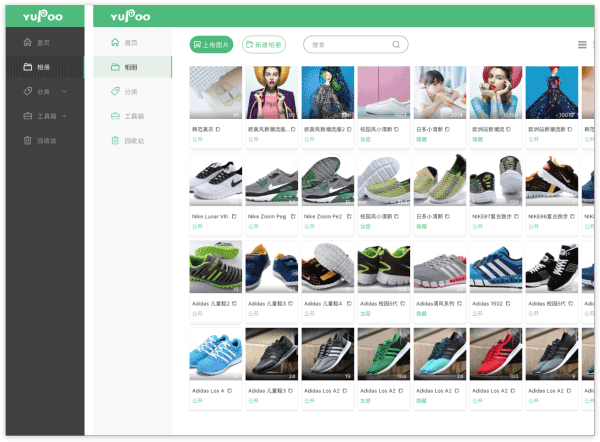The image size is (600, 442).
Task: Open the red Adidas Los A2 shoe thumbnail
Action: point(496,354)
